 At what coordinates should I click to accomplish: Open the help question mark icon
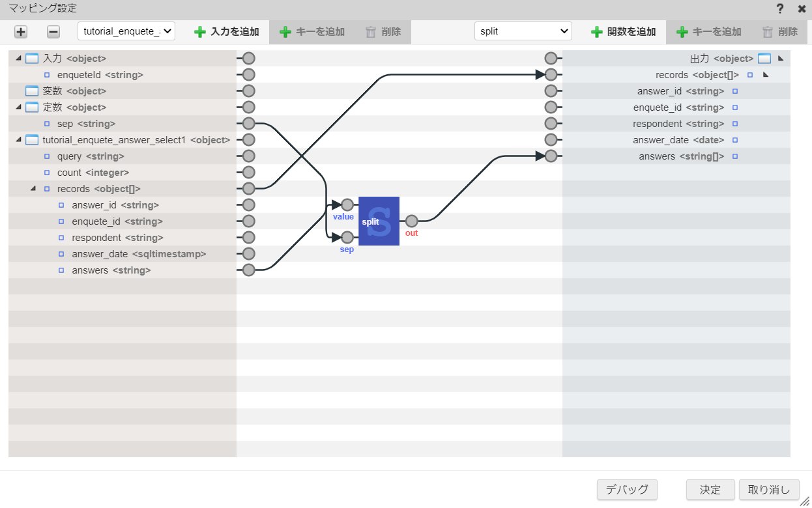[780, 9]
